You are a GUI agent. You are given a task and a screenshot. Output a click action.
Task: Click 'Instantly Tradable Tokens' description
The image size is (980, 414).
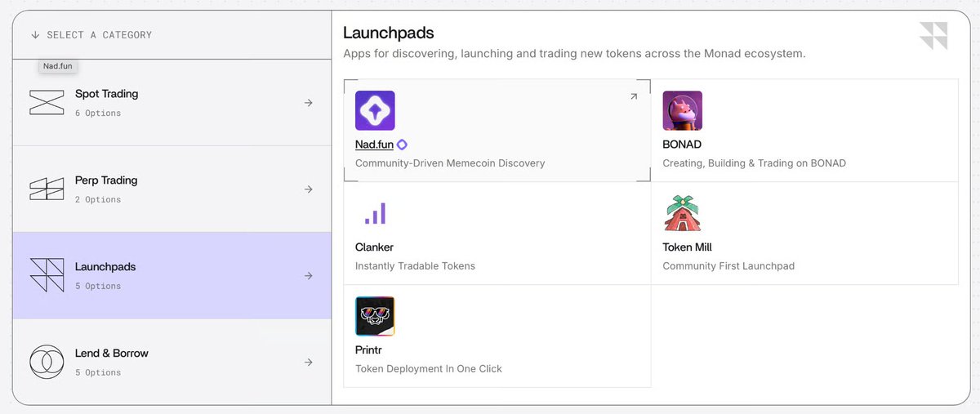tap(415, 266)
